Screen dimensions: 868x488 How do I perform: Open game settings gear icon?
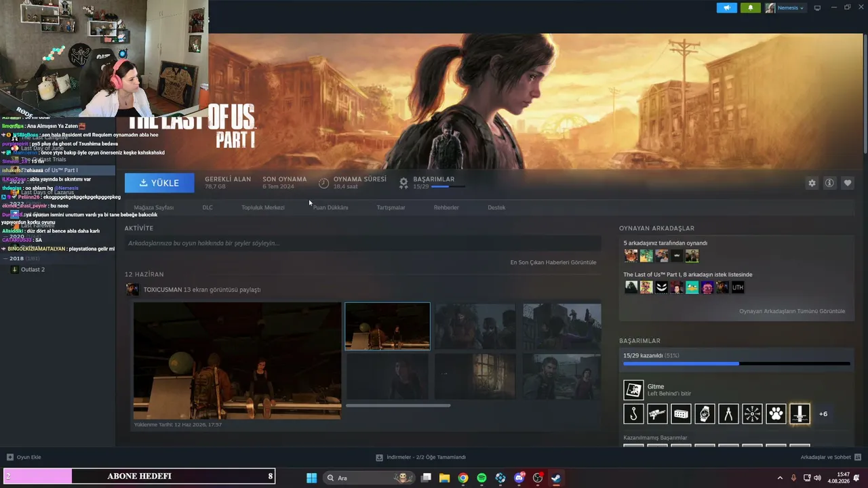(x=812, y=183)
